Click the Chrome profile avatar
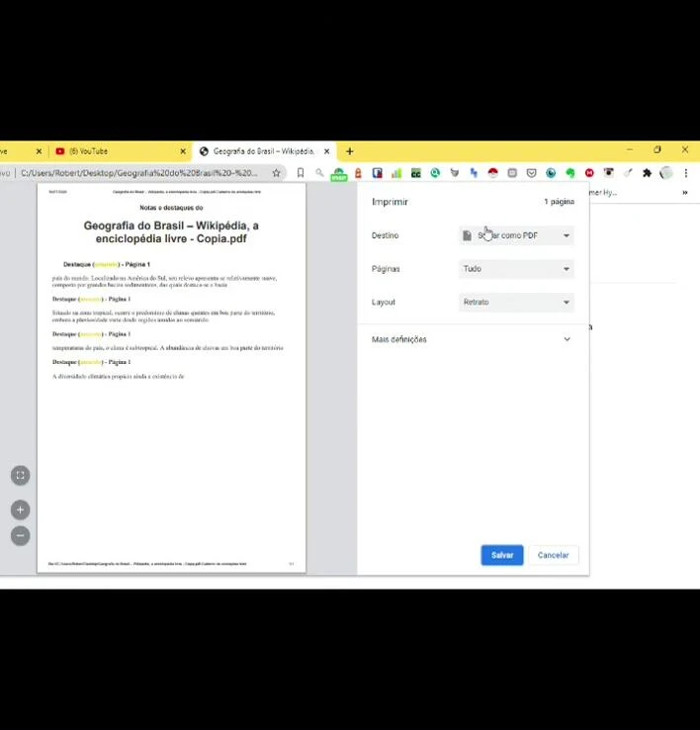The height and width of the screenshot is (730, 700). point(666,173)
